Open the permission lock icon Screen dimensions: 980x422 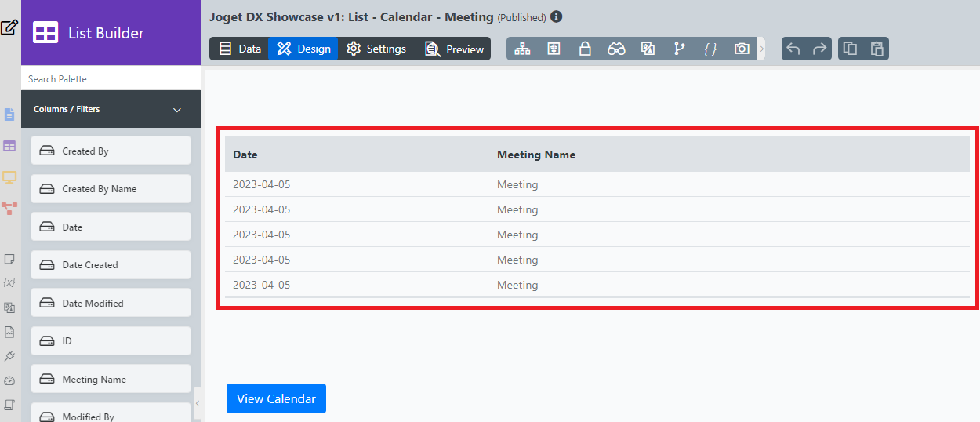[585, 49]
